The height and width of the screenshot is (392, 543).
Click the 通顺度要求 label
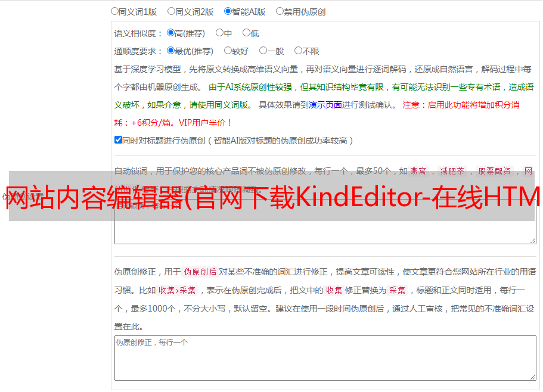138,52
